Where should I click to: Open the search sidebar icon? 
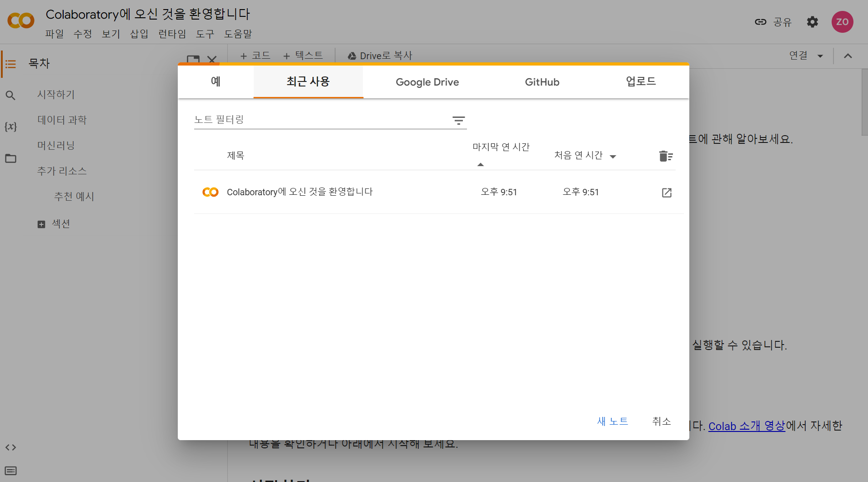pos(10,96)
